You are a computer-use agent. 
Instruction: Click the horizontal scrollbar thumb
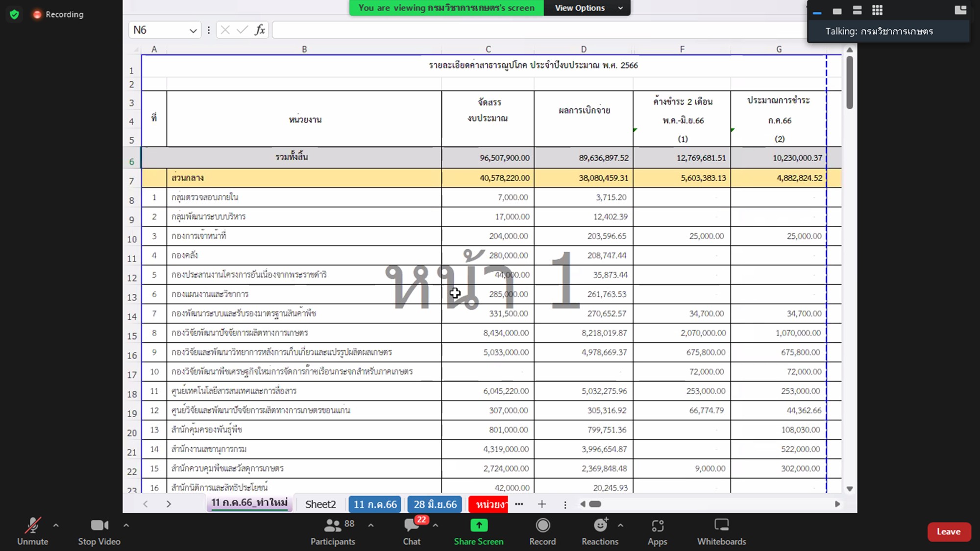tap(595, 504)
